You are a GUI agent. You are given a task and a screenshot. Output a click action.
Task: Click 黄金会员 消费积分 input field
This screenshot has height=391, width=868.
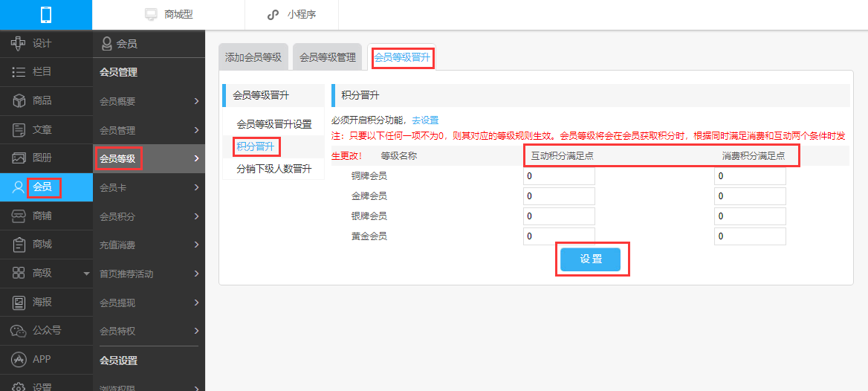[x=750, y=236]
